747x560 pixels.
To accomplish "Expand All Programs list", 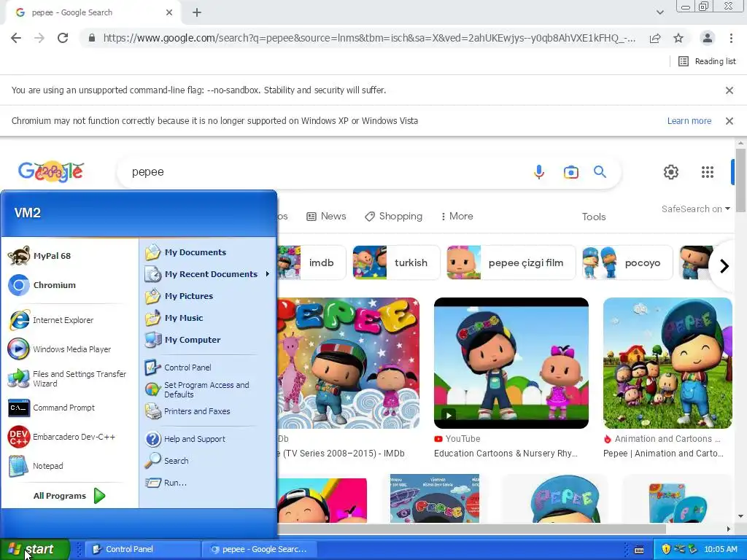I will point(69,496).
